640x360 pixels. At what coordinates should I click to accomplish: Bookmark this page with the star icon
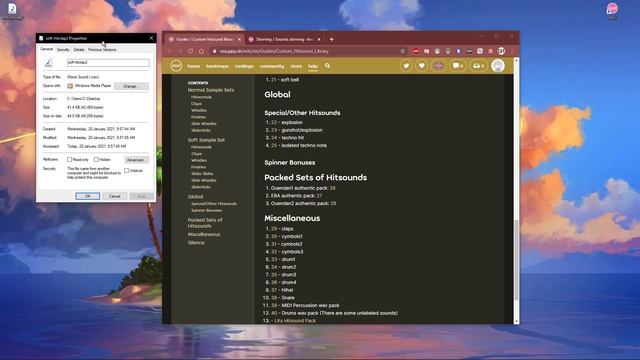tap(402, 51)
